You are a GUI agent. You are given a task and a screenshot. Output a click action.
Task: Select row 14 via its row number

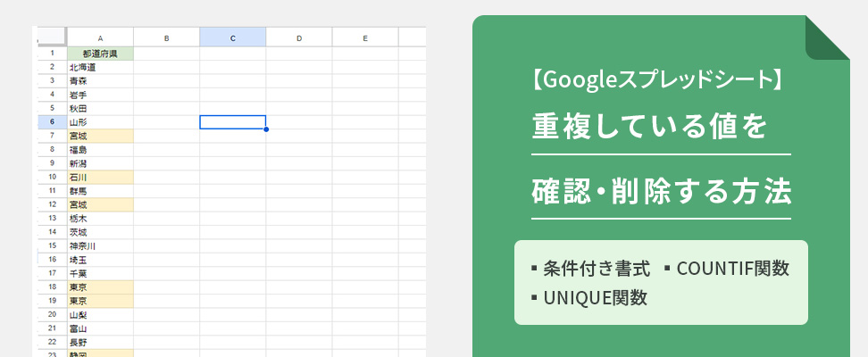pos(52,232)
